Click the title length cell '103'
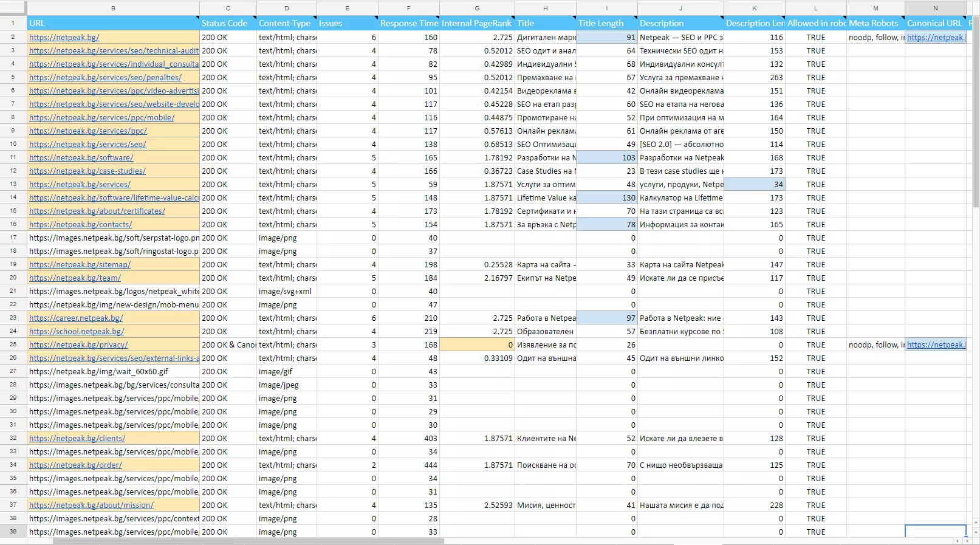 point(606,158)
